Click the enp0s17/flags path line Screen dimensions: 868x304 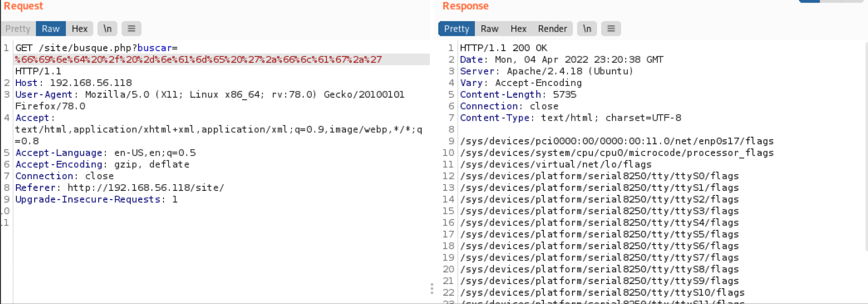[617, 141]
